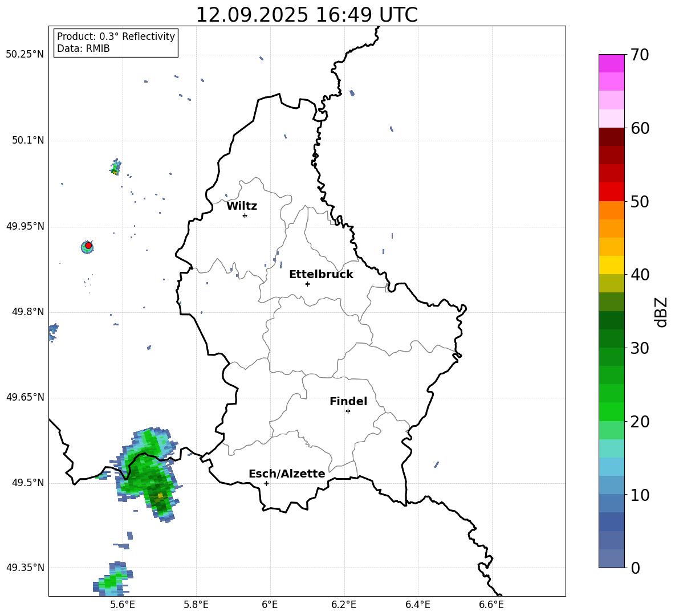Screen dimensions: 675x616
Task: Click the 70 colorbar tick value
Action: coord(640,55)
